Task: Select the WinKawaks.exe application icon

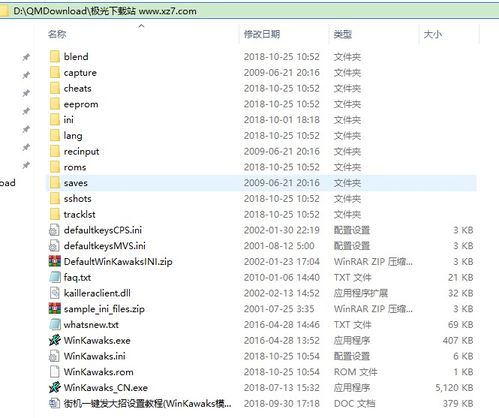Action: pos(55,340)
